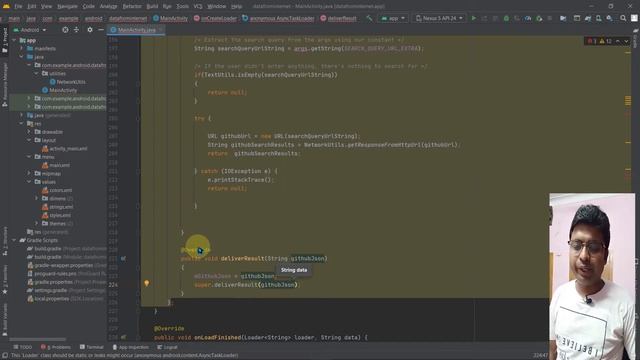
Task: Open the Terminal tool window tab
Action: point(92,347)
